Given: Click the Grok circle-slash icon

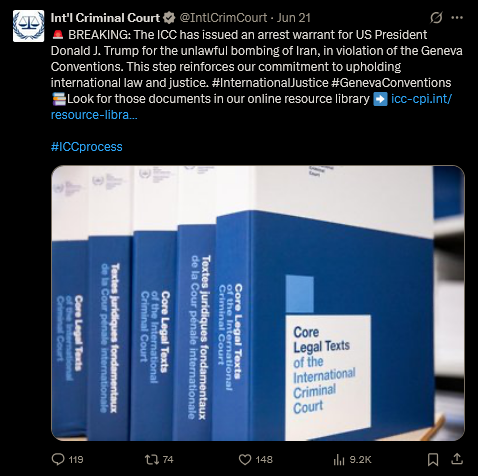Looking at the screenshot, I should pos(436,18).
